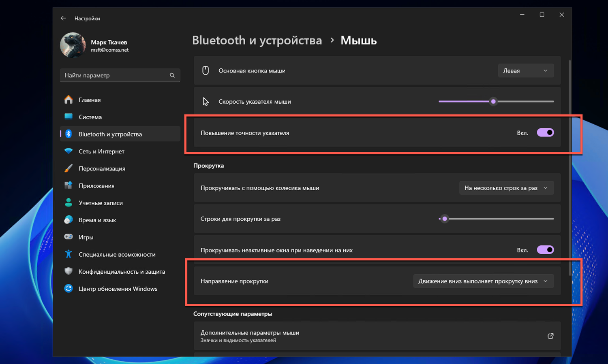Open the Сеть и Интернет section

[120, 151]
